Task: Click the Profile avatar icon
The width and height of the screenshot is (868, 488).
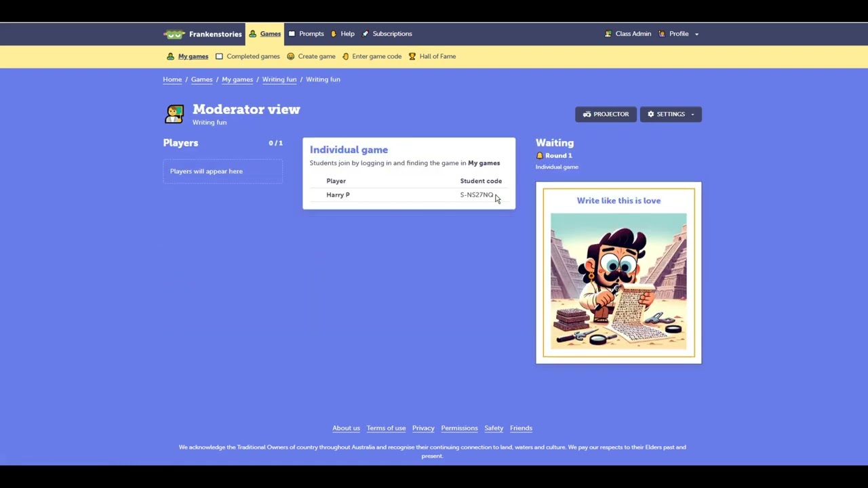Action: point(663,34)
